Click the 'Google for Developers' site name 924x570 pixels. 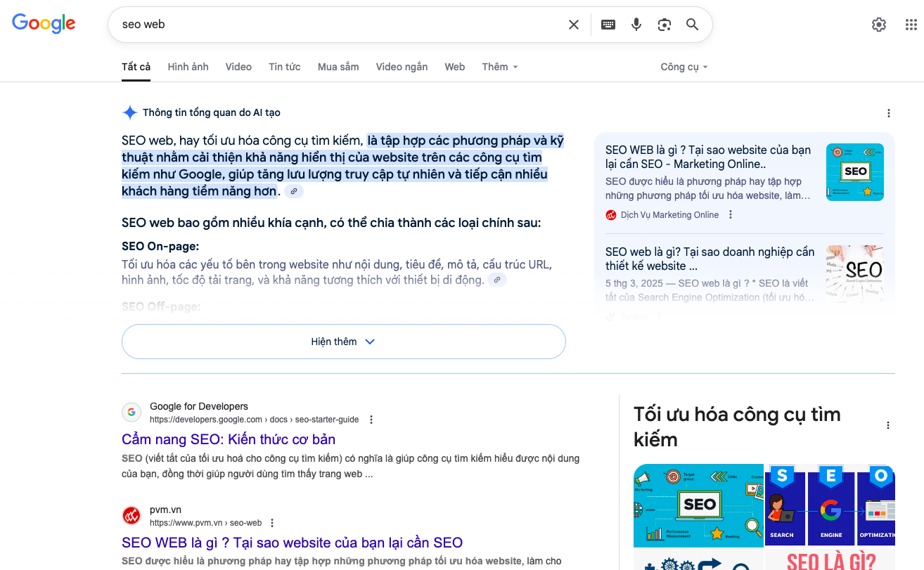click(x=199, y=406)
